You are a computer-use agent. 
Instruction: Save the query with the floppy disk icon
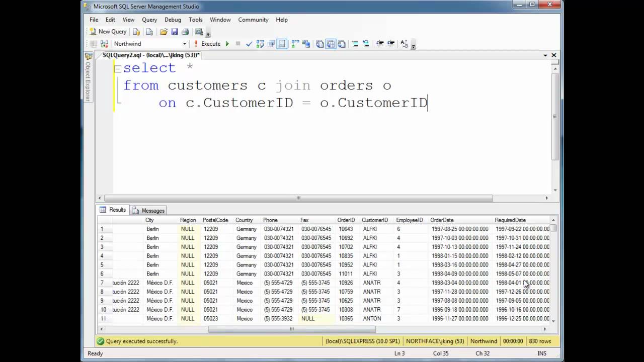tap(174, 32)
